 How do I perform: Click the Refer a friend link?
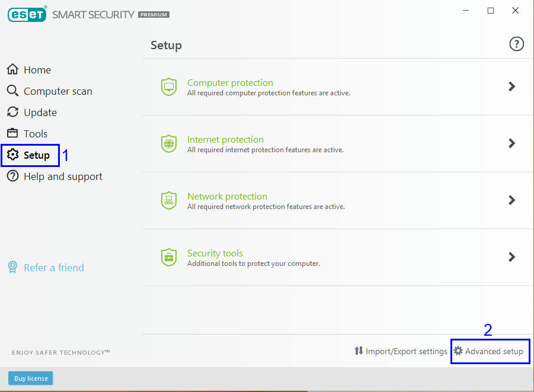click(x=54, y=268)
